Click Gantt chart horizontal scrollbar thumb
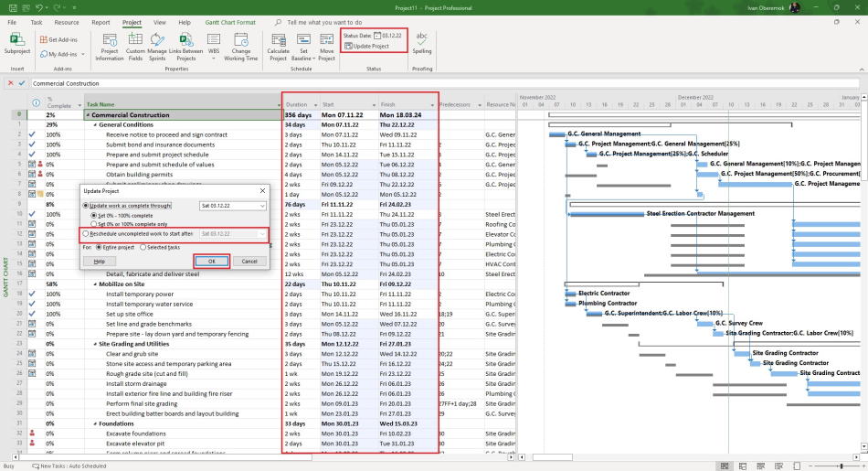Image resolution: width=868 pixels, height=471 pixels. click(x=553, y=457)
